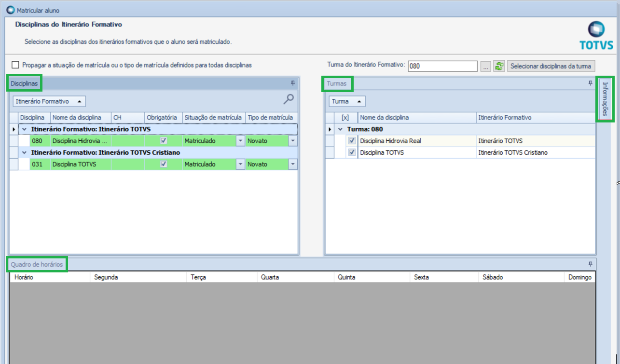Open Tipo de matrícula dropdown for discipline 031
This screenshot has height=364, width=620.
click(x=292, y=164)
